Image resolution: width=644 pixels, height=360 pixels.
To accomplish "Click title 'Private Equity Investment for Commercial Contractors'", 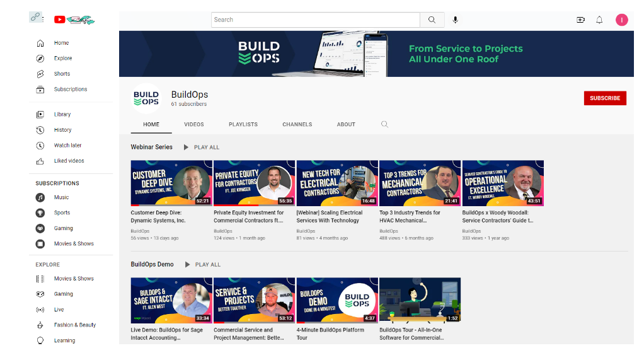I will 249,217.
